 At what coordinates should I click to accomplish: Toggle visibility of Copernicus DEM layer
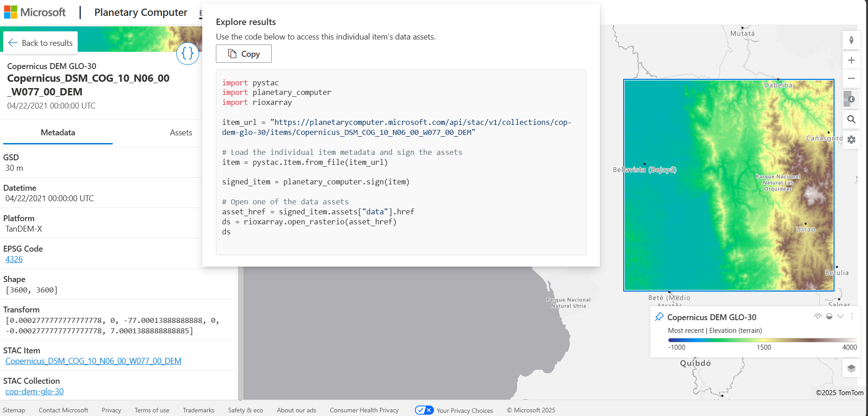click(x=818, y=317)
